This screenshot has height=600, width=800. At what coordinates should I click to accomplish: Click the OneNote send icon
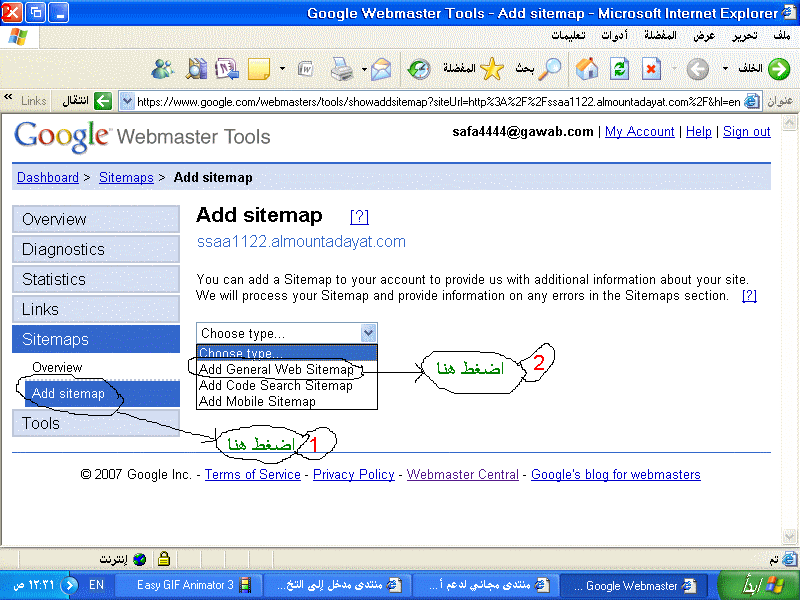point(227,69)
